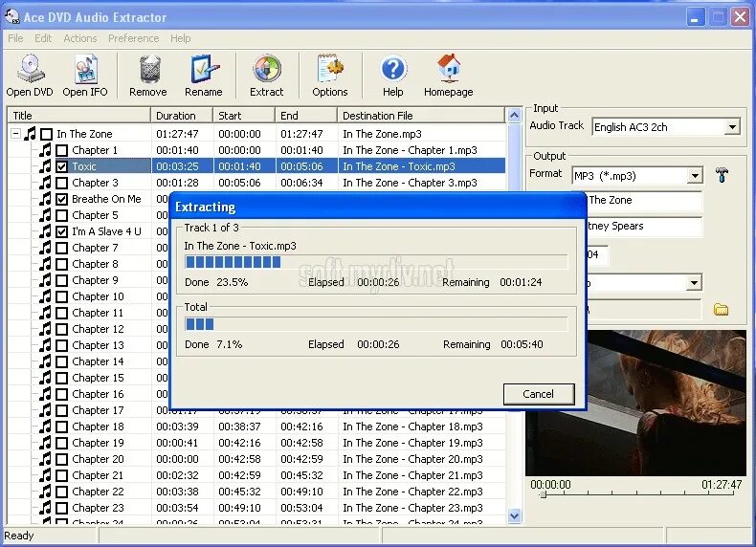
Task: Click the video preview position slider handle
Action: point(544,494)
